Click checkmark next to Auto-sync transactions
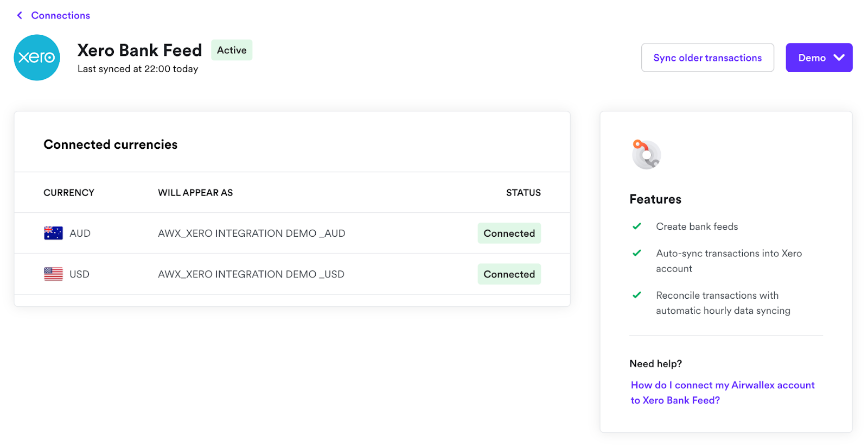Screen dimensions: 868x448 click(x=637, y=253)
